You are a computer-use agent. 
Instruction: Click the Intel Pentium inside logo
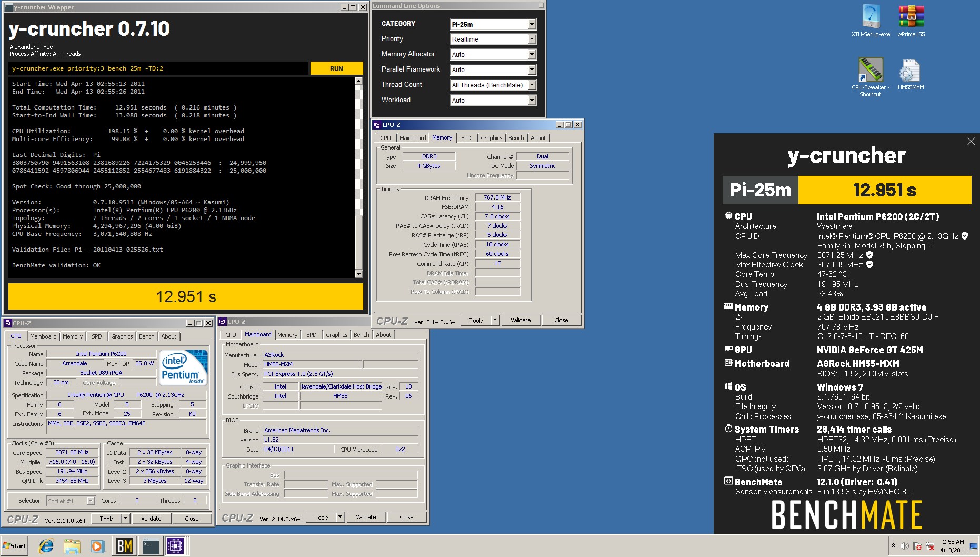pos(183,367)
